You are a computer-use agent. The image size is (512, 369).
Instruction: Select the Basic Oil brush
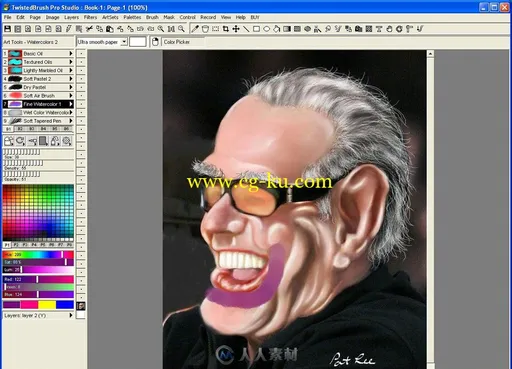click(38, 53)
